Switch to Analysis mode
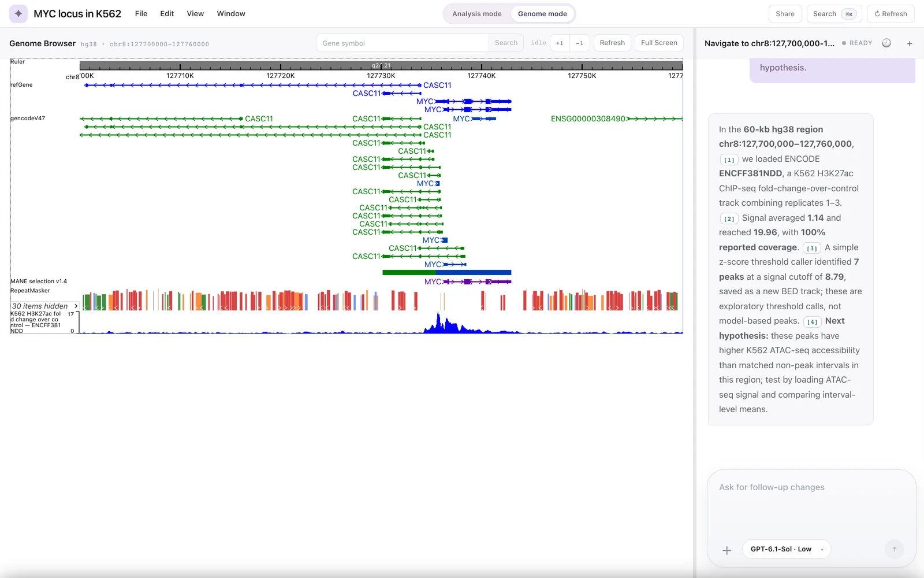Viewport: 924px width, 578px height. click(x=476, y=14)
